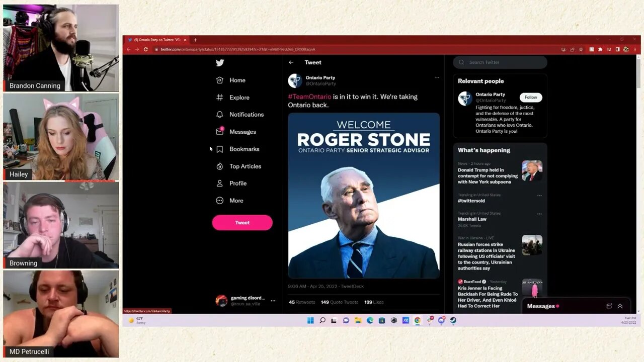Screen dimensions: 644x362
Task: Click the pink Tweet button
Action: tap(242, 223)
